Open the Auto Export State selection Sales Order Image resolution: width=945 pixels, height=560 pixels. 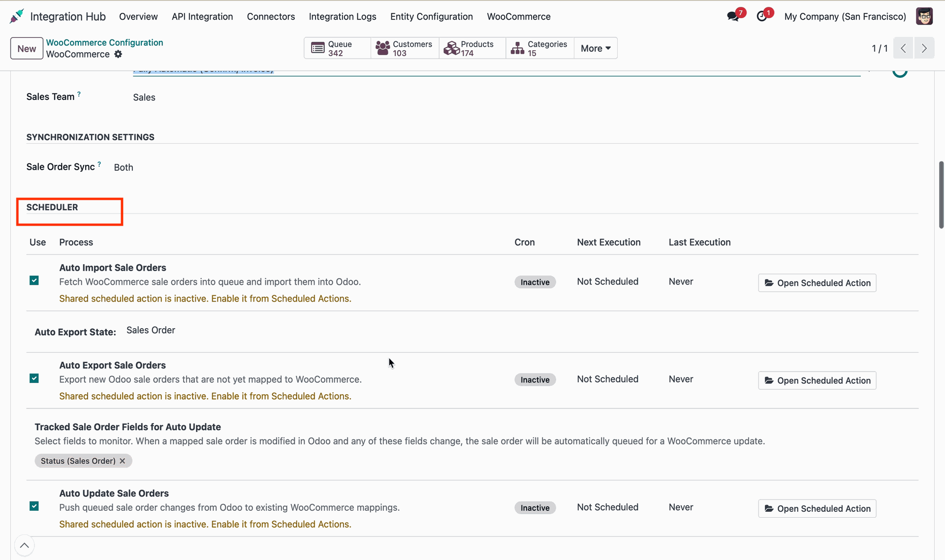(x=151, y=330)
